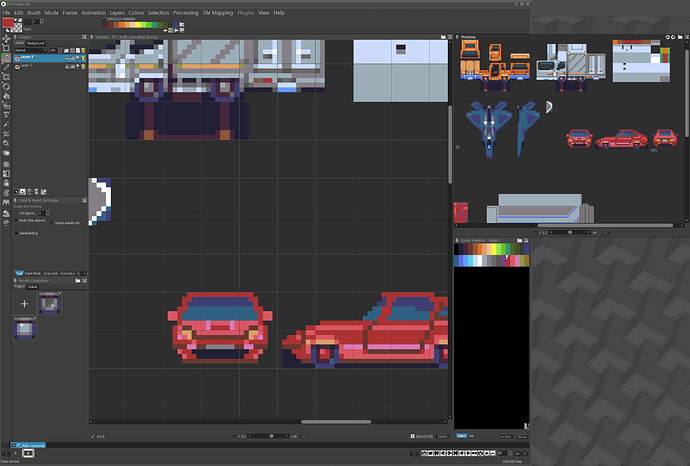The image size is (690, 466).
Task: Select the Move tool in the toolbox
Action: click(x=6, y=39)
